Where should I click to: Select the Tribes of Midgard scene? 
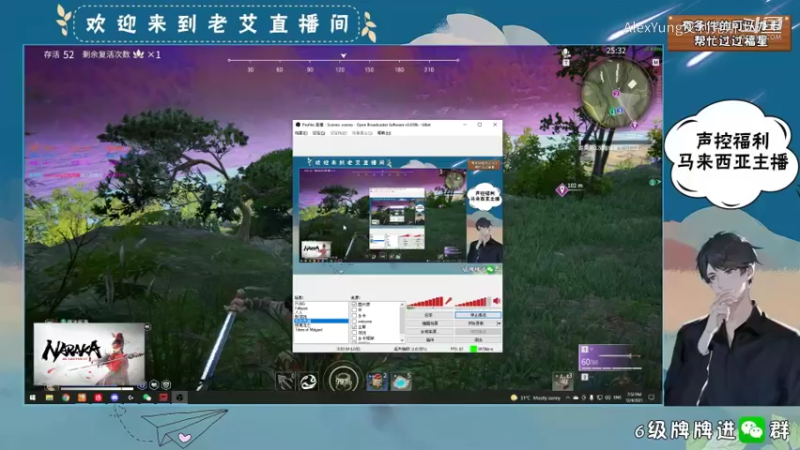click(309, 330)
